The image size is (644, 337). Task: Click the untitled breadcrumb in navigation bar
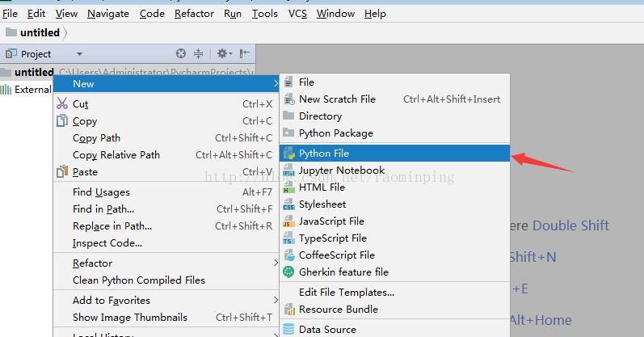[40, 33]
